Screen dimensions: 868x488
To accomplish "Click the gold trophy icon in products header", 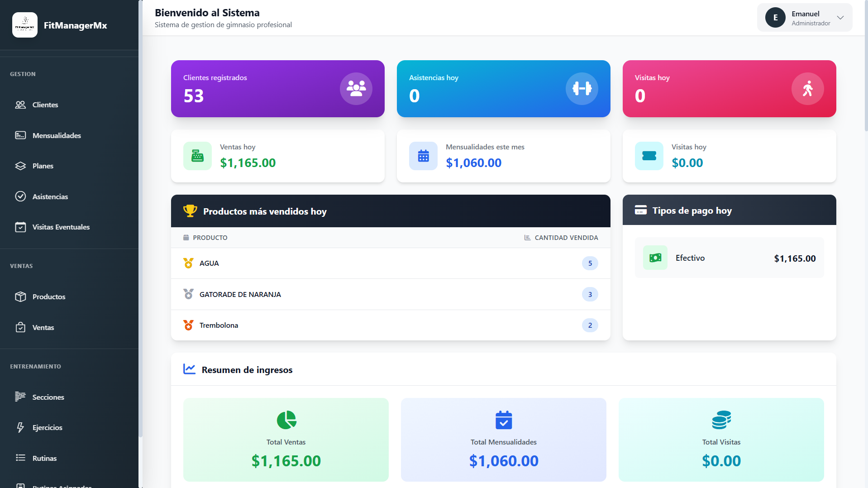I will [x=190, y=211].
